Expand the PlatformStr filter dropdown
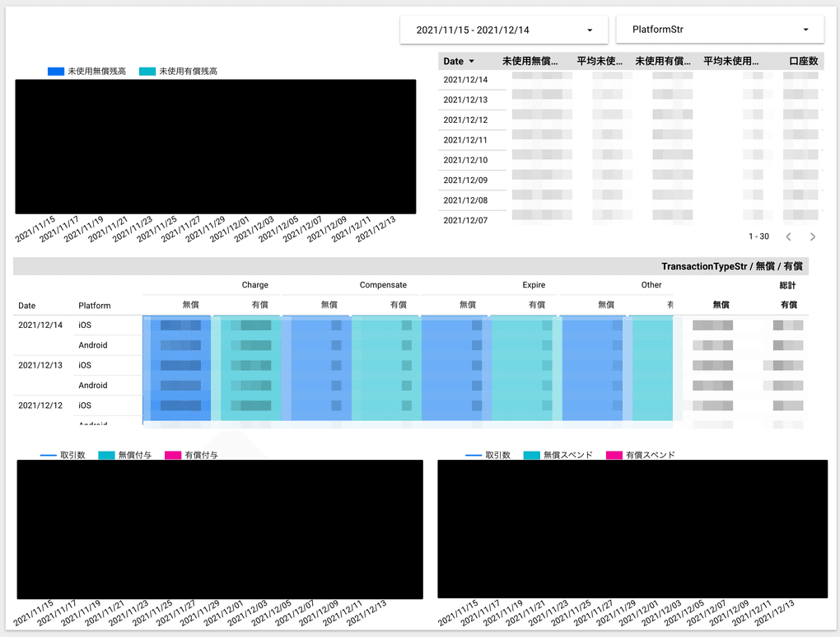 click(720, 30)
